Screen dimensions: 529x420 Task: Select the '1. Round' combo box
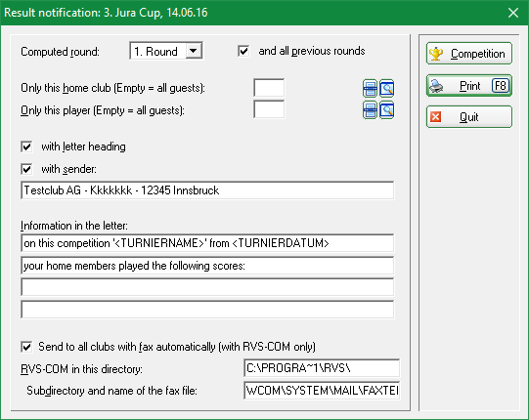coord(166,51)
